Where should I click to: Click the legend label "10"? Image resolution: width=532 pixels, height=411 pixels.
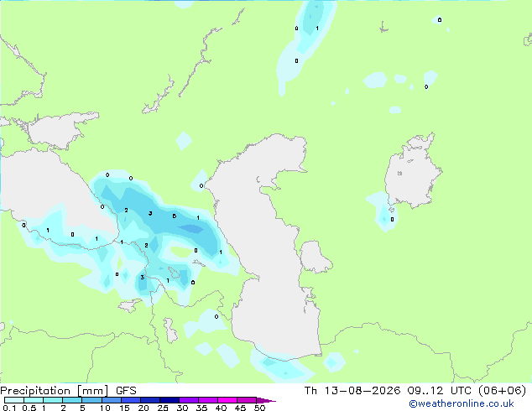point(105,408)
